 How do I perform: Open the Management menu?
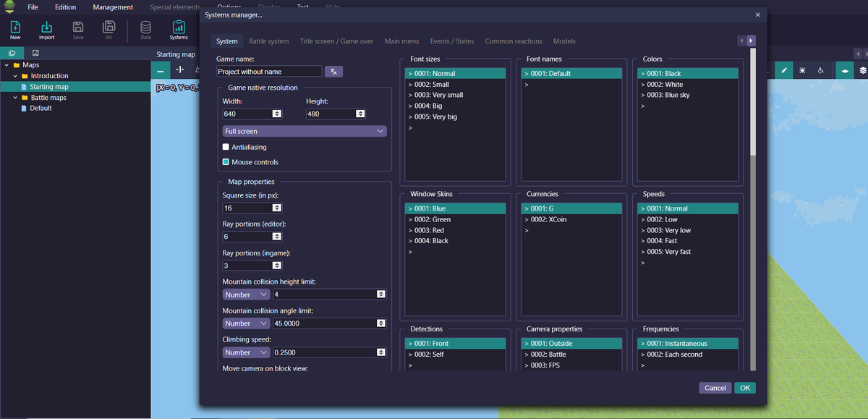click(113, 7)
